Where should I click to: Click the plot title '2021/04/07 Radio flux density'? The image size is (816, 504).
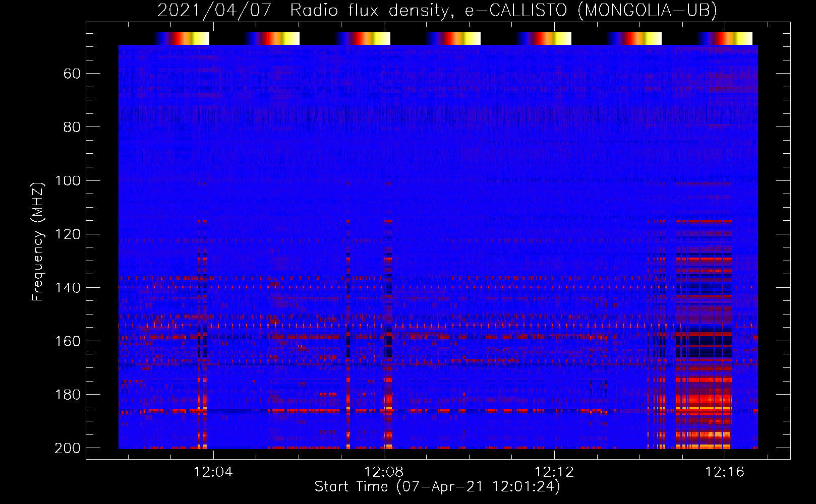[304, 10]
